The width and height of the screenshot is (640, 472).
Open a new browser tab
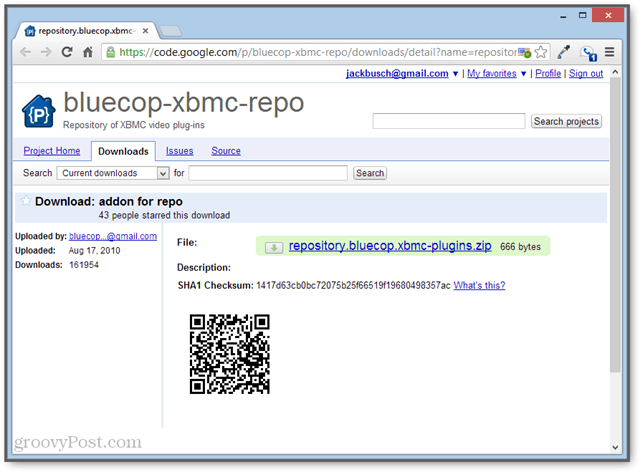click(170, 31)
